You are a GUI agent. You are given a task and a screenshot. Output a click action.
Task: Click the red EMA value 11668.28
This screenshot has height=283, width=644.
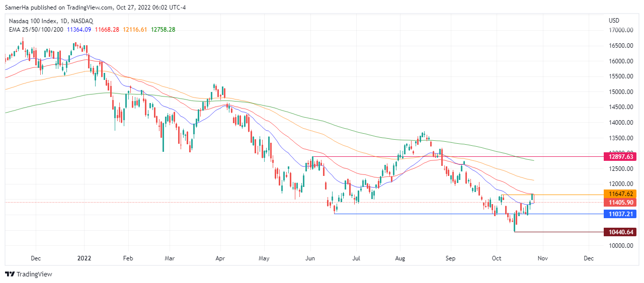click(107, 30)
